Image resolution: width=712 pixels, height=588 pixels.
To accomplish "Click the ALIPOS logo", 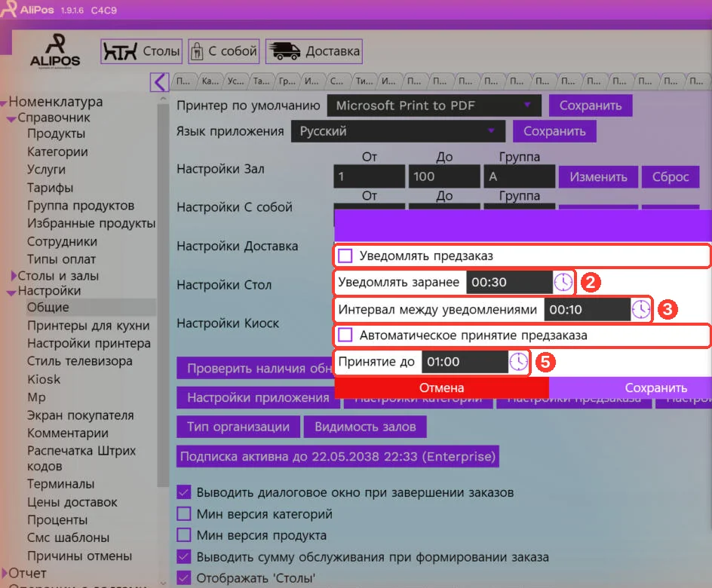I will [x=55, y=51].
